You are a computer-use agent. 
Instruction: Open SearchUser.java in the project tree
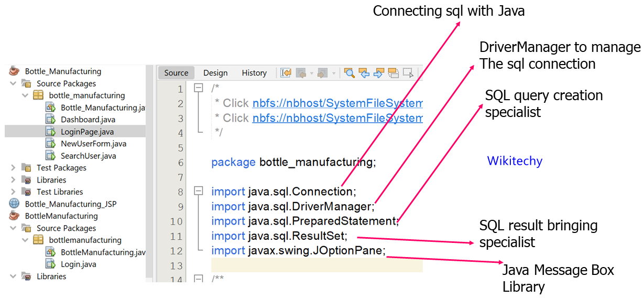point(88,156)
